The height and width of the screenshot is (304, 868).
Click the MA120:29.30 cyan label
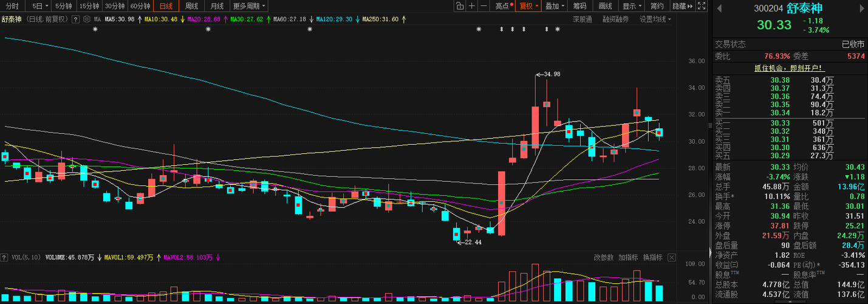click(x=334, y=19)
